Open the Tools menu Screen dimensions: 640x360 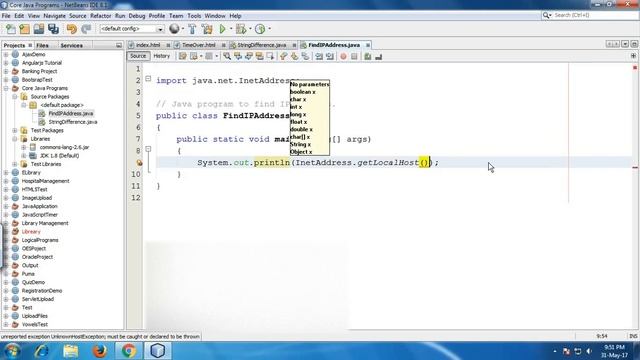[194, 16]
